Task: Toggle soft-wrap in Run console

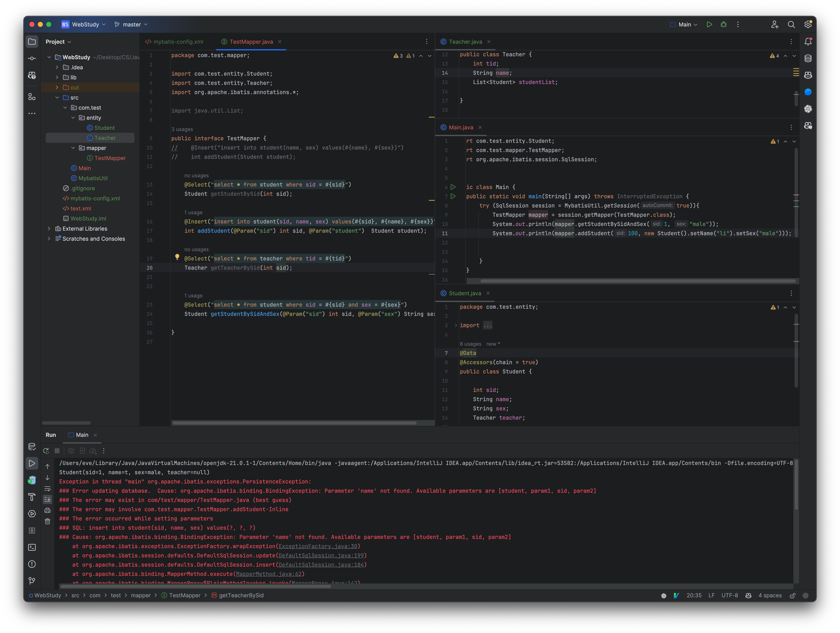Action: tap(47, 488)
